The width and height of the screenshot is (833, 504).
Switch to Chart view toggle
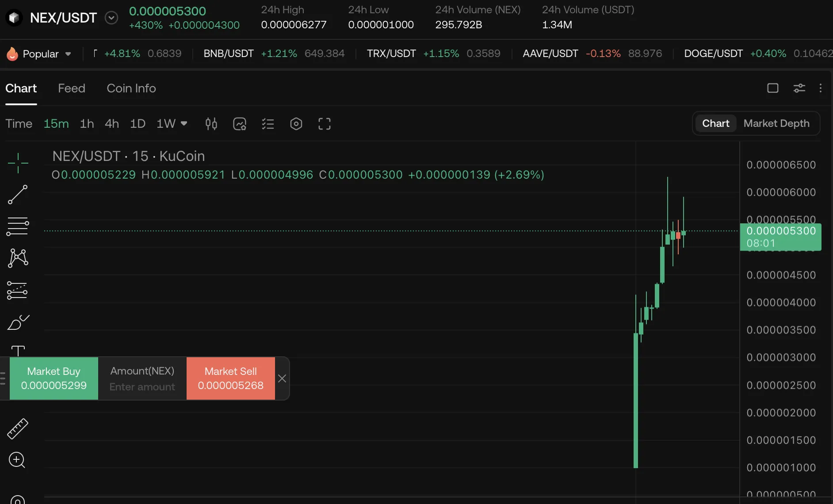pos(715,123)
